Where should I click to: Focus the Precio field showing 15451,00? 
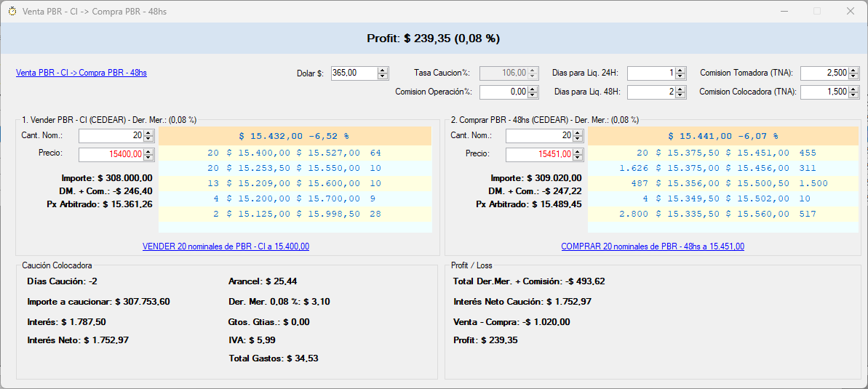(x=538, y=154)
